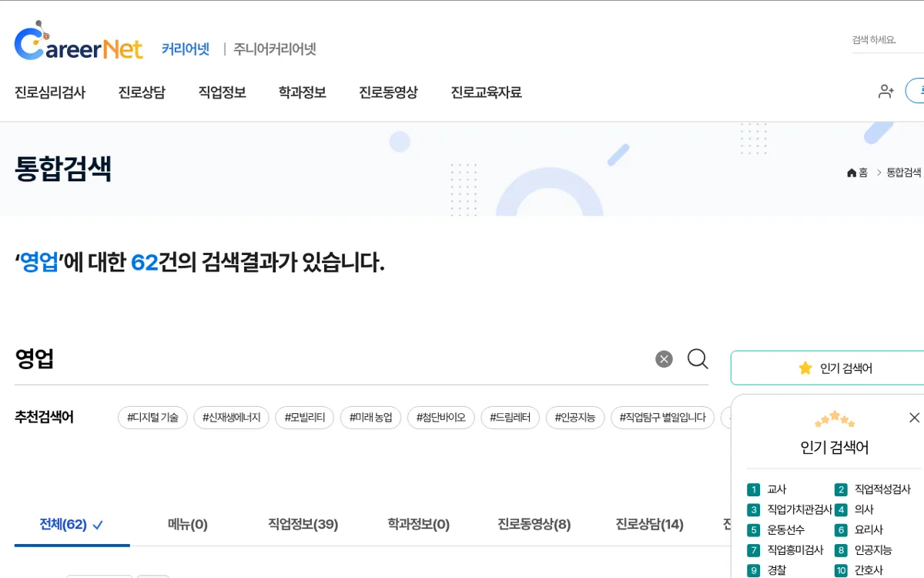Switch to the 직업정보(39) tab
Screen dimensions: 924x578
point(303,525)
